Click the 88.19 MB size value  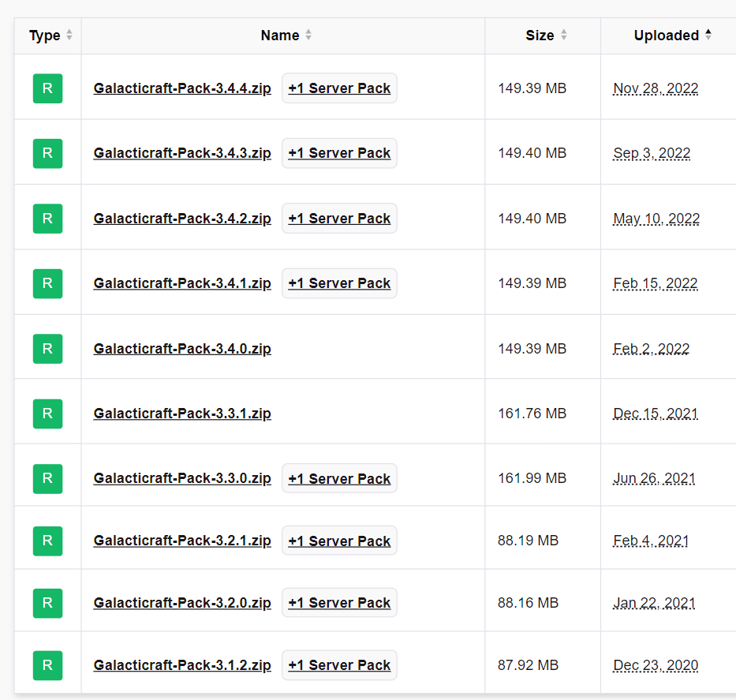click(x=528, y=541)
